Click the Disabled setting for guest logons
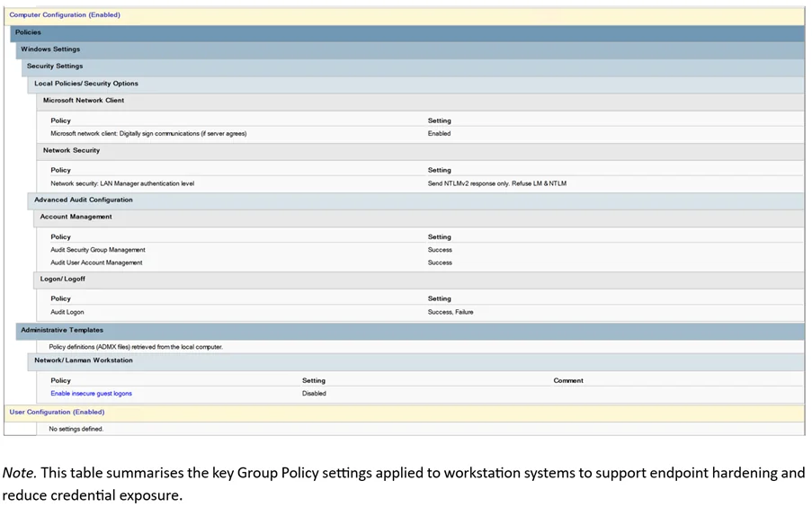The height and width of the screenshot is (507, 812). (315, 394)
